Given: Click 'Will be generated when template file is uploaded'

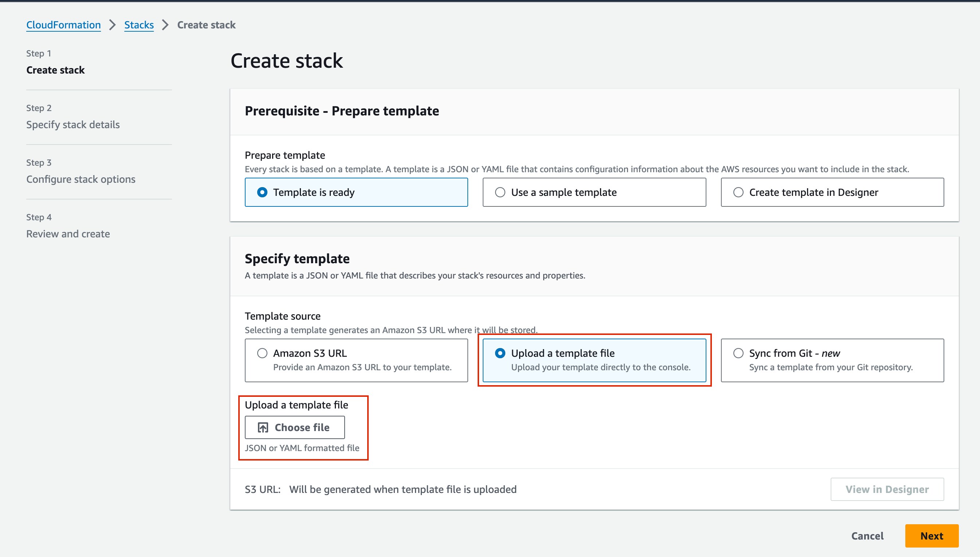Looking at the screenshot, I should 403,489.
